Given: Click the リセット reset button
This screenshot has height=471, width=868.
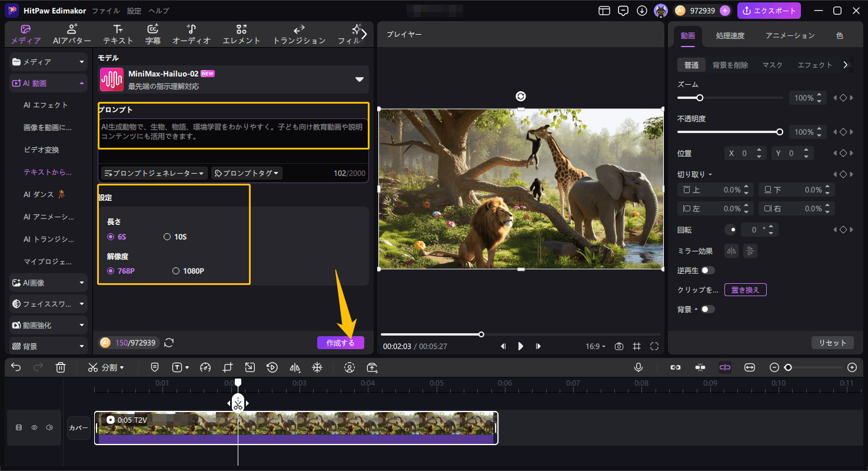Looking at the screenshot, I should pos(832,343).
